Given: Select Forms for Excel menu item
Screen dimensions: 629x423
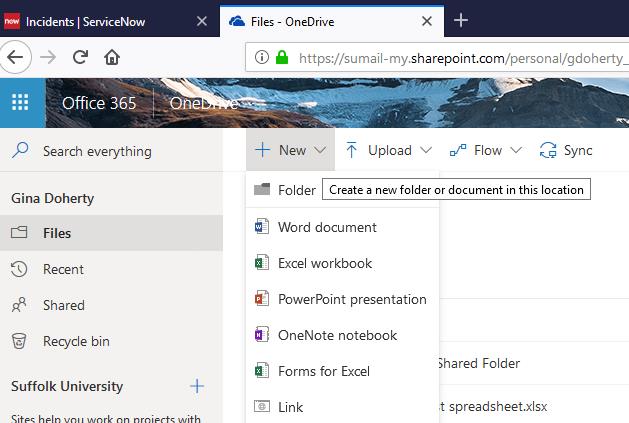Looking at the screenshot, I should pyautogui.click(x=343, y=371).
